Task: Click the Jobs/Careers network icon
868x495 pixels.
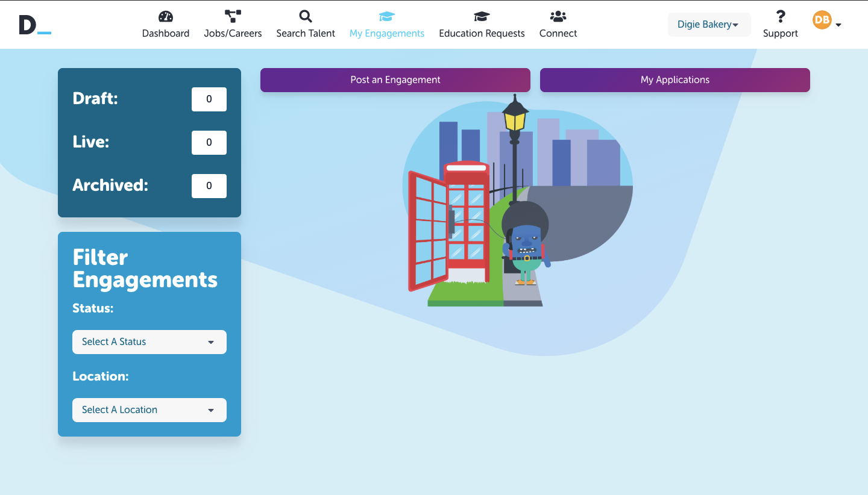Action: 233,16
